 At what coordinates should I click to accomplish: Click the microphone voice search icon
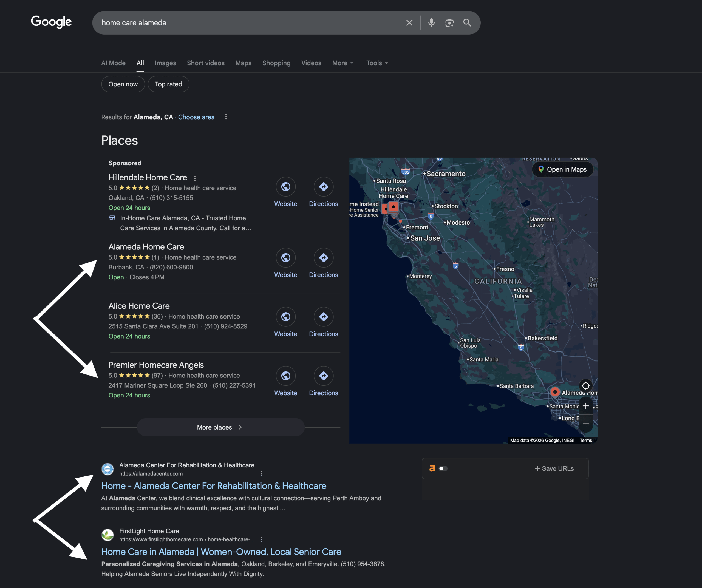coord(431,23)
